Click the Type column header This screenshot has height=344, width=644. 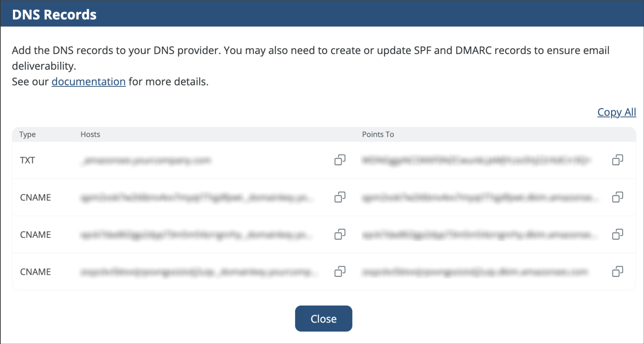[x=27, y=134]
